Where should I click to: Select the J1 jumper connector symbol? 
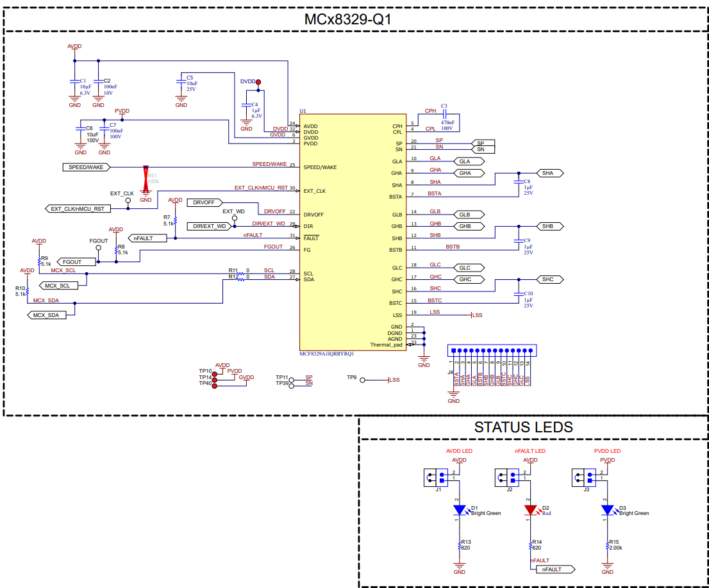click(438, 477)
